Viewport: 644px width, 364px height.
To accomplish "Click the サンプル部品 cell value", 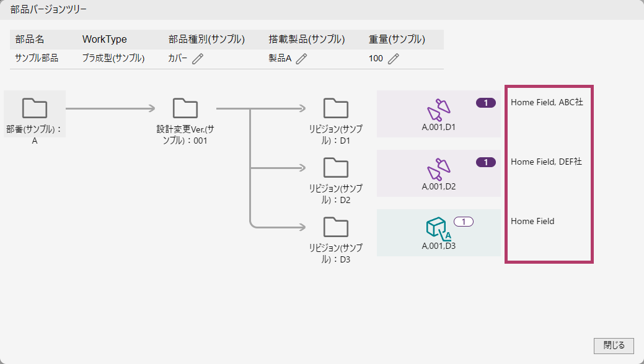I will [37, 59].
